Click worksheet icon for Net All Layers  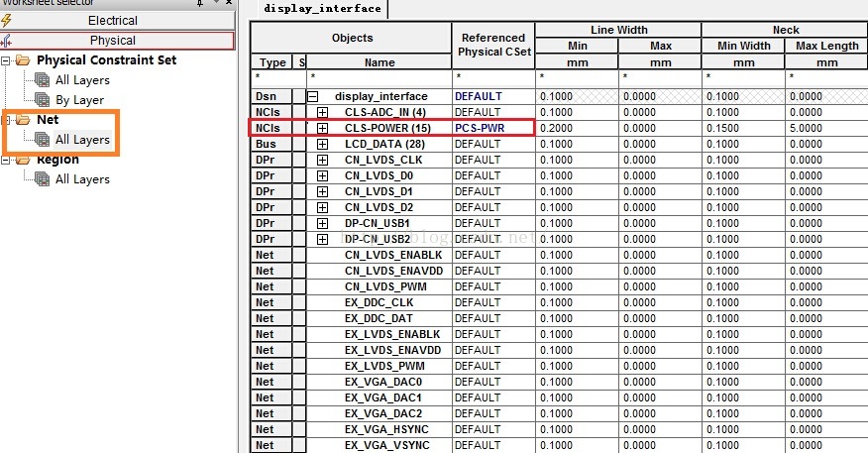coord(42,140)
